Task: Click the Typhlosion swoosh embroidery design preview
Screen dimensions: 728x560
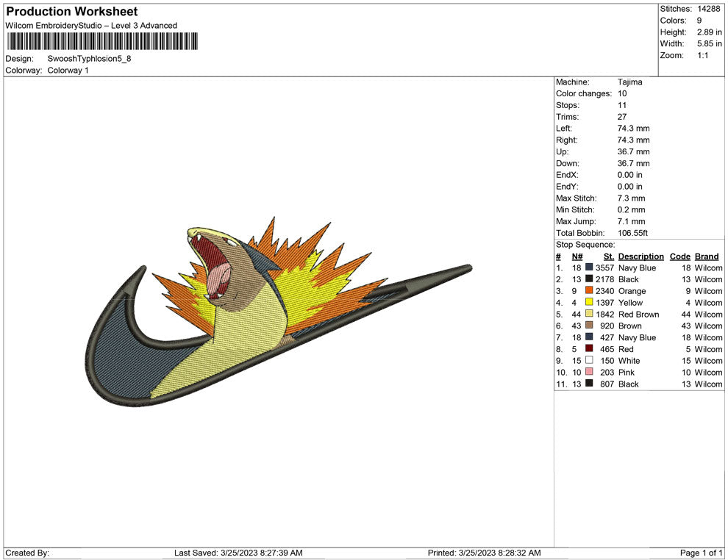Action: pos(279,312)
